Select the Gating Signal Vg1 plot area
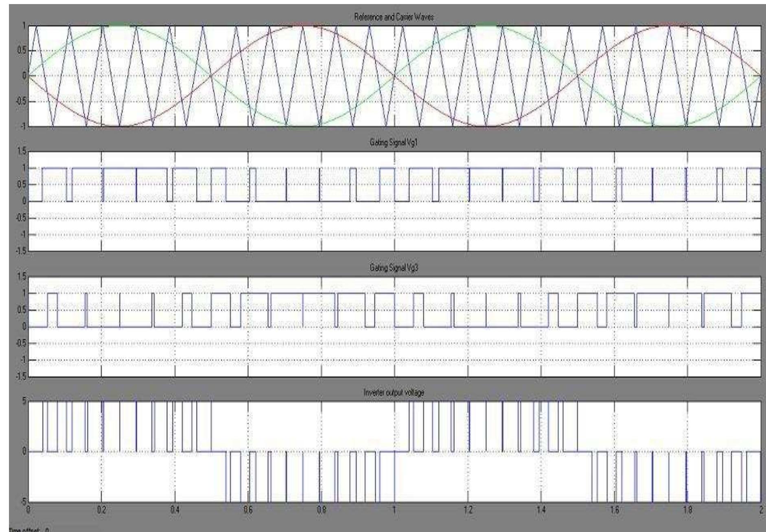This screenshot has width=766, height=532. point(394,201)
